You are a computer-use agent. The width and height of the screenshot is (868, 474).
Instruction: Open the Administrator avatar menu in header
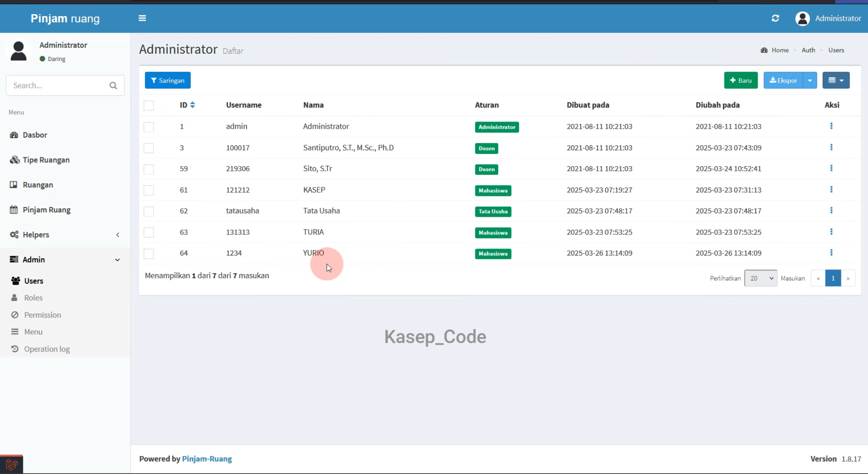[828, 18]
